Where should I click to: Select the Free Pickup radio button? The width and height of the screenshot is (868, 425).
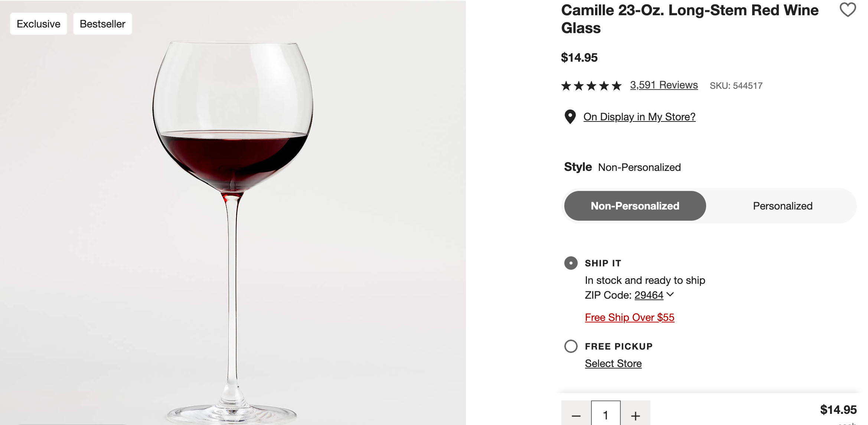(570, 347)
